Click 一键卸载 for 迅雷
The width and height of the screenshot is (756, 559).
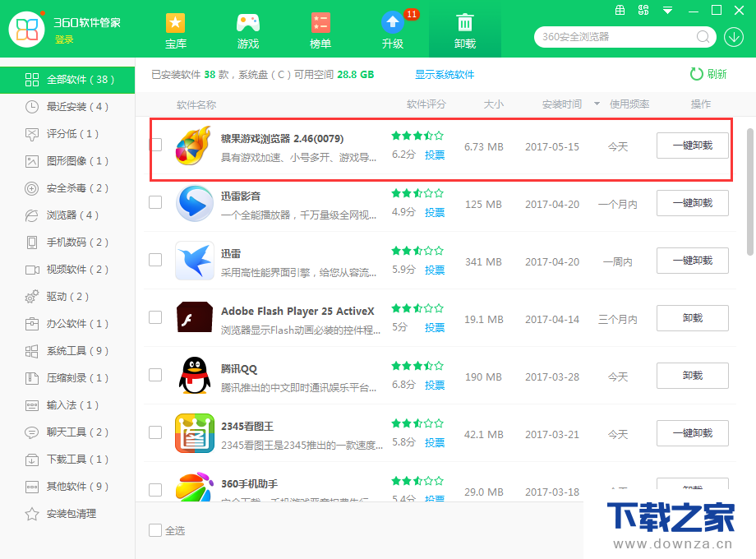tap(693, 261)
